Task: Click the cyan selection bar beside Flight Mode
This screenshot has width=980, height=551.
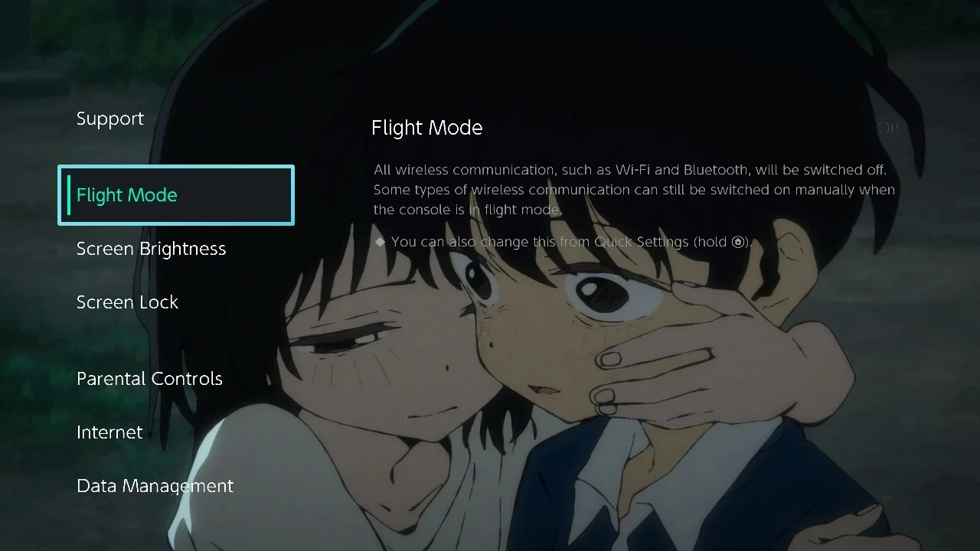Action: [x=69, y=195]
